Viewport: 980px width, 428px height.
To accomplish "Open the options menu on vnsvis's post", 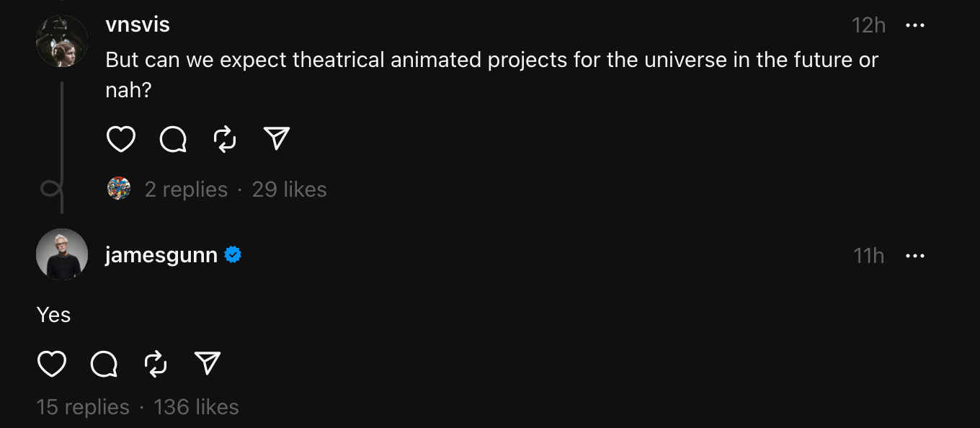I will click(915, 25).
